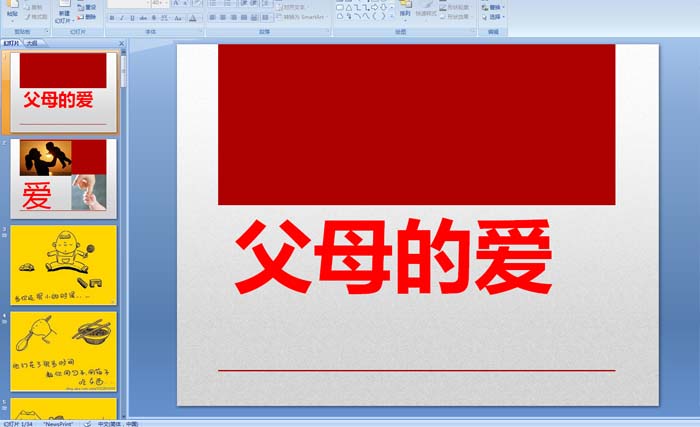700x427 pixels.
Task: Click the Reset slide button
Action: (87, 7)
